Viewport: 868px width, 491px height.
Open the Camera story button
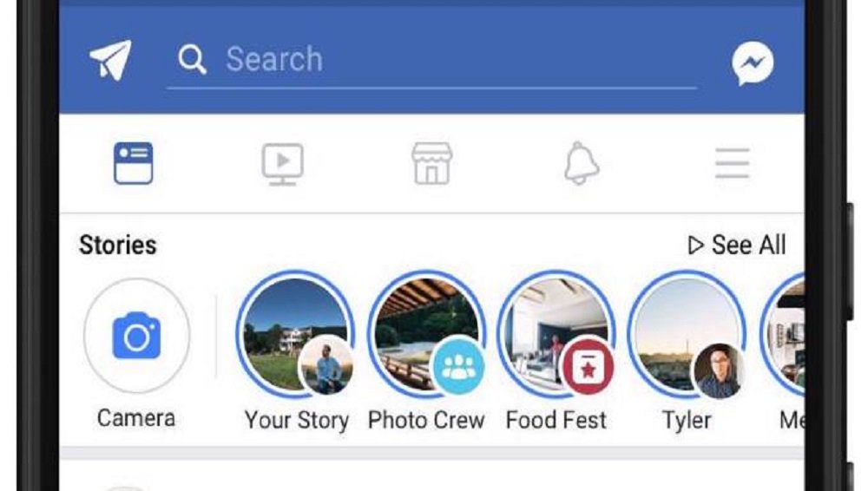tap(136, 337)
